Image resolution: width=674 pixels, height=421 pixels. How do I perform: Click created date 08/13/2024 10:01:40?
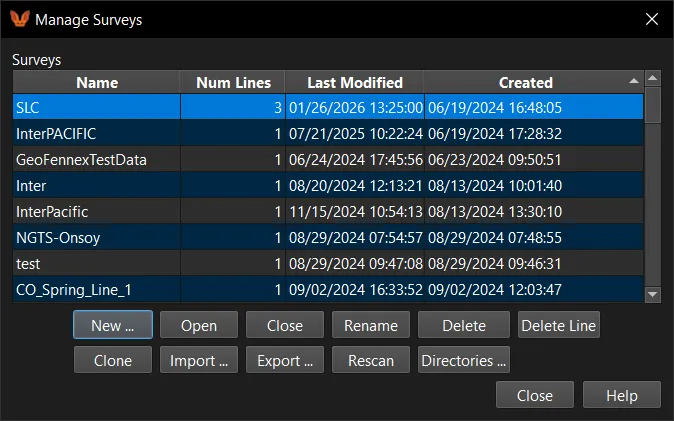pyautogui.click(x=495, y=186)
